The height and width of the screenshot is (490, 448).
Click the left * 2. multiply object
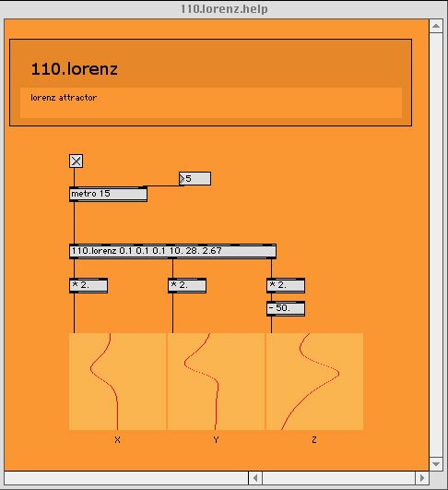[x=88, y=285]
